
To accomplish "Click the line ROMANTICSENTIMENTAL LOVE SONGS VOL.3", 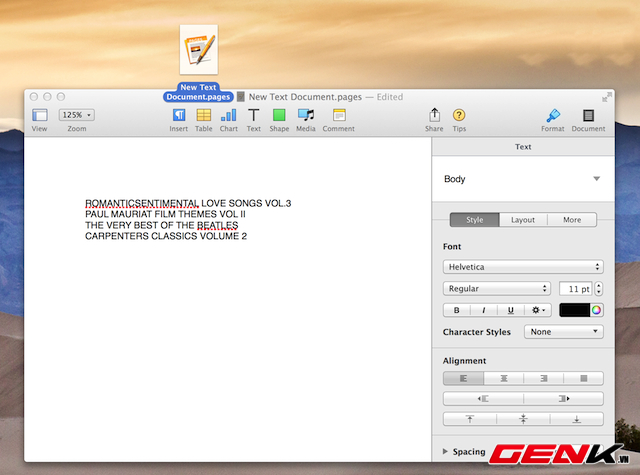I will (x=188, y=203).
